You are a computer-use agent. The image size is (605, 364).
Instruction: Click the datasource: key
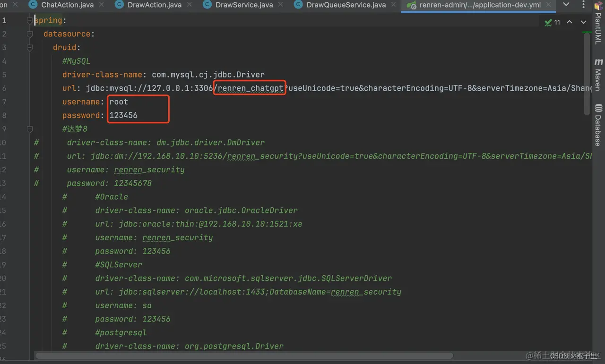tap(69, 34)
